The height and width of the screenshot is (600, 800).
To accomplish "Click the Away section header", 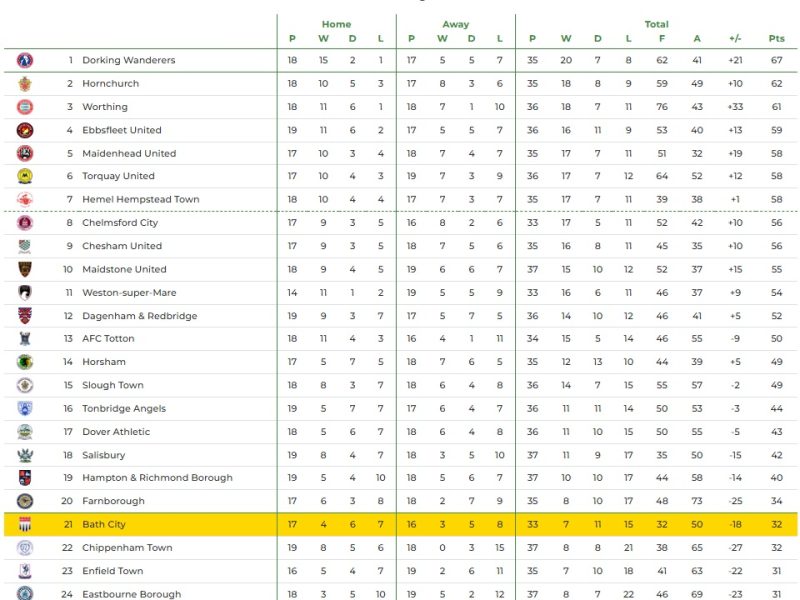I will point(456,24).
